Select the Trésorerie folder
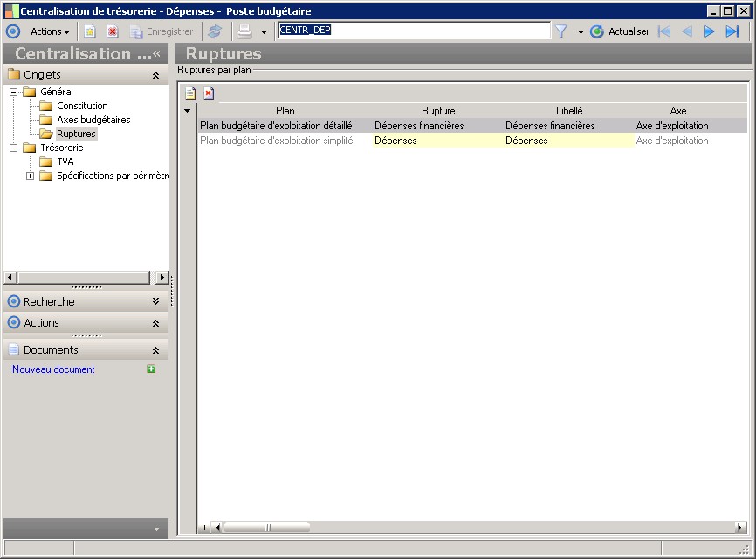This screenshot has width=756, height=559. [x=53, y=148]
